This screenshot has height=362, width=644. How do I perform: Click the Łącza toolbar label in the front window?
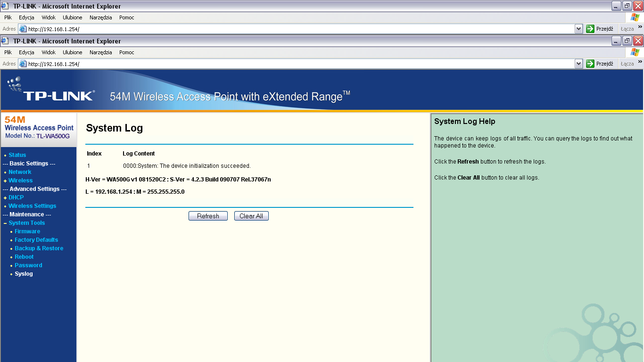(x=627, y=64)
